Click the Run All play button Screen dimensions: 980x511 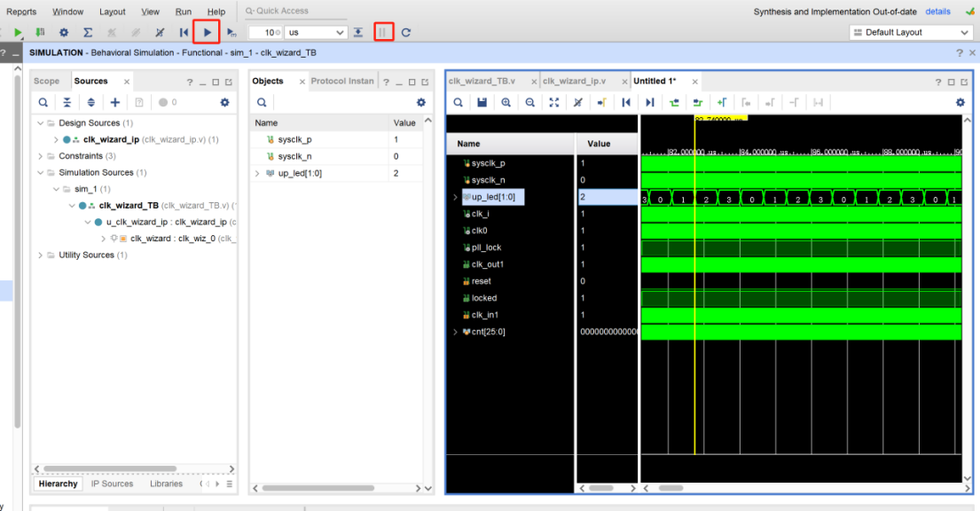tap(207, 32)
